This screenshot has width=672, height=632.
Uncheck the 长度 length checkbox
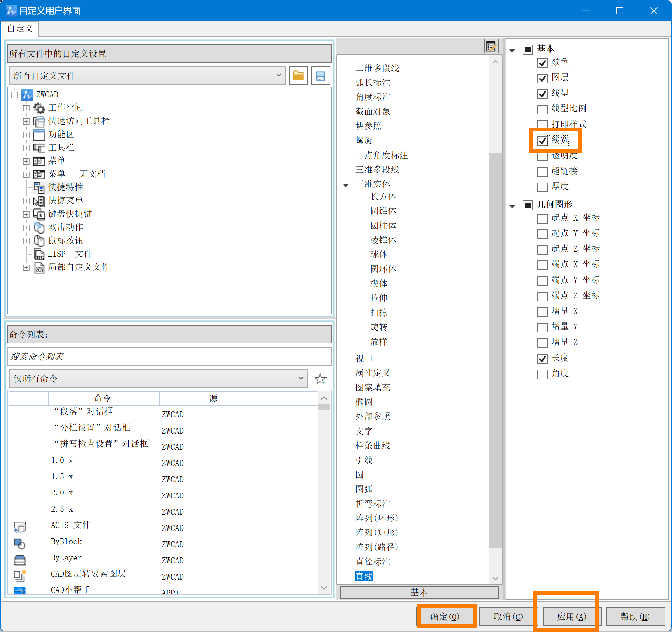pyautogui.click(x=542, y=359)
